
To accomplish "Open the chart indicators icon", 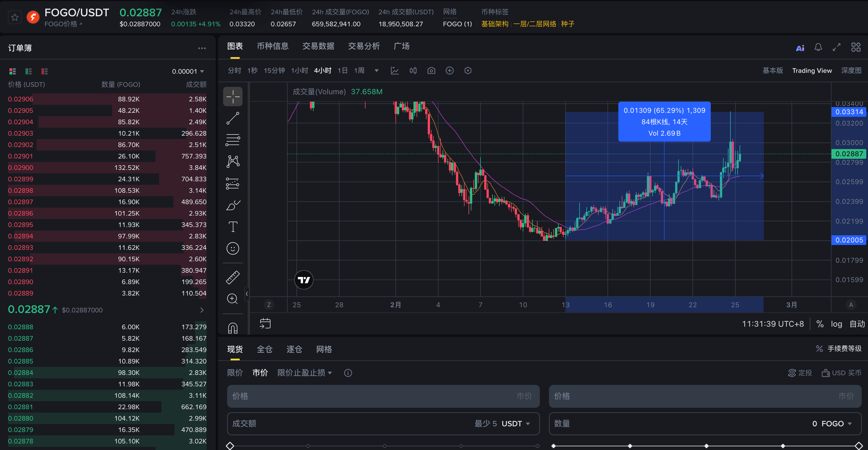I will tap(395, 71).
